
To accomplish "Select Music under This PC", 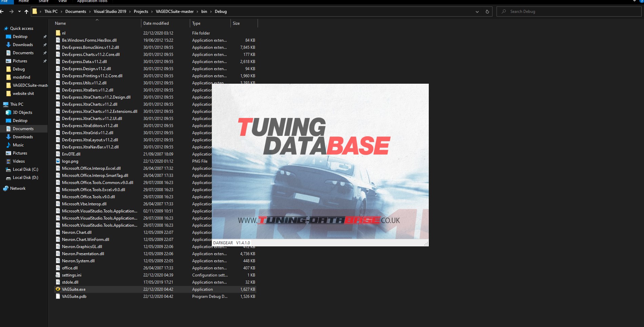I will (x=18, y=145).
